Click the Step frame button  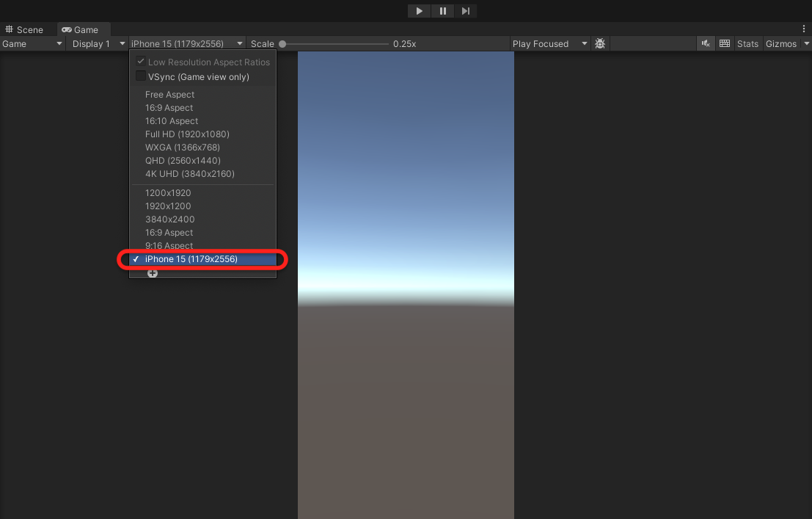[x=466, y=11]
